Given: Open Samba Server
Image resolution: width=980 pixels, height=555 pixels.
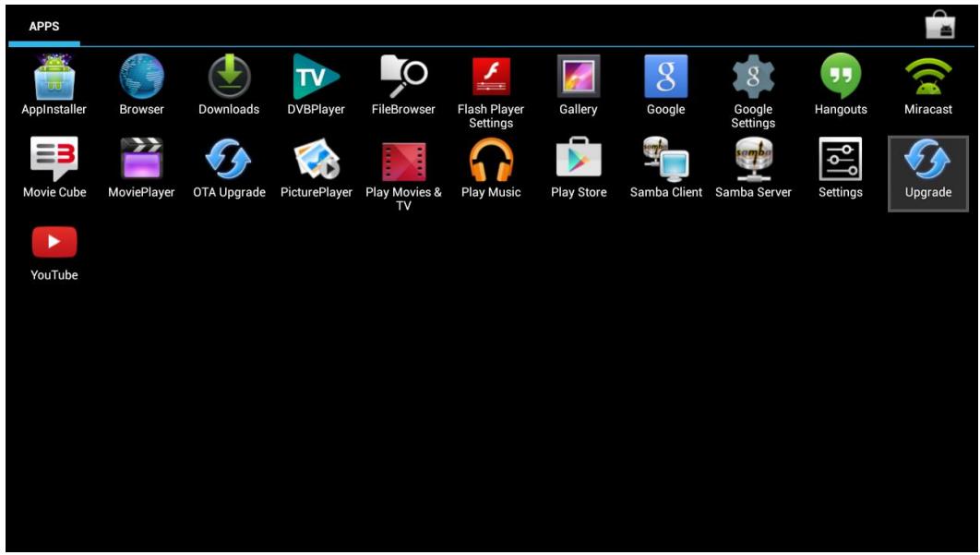Looking at the screenshot, I should (754, 168).
